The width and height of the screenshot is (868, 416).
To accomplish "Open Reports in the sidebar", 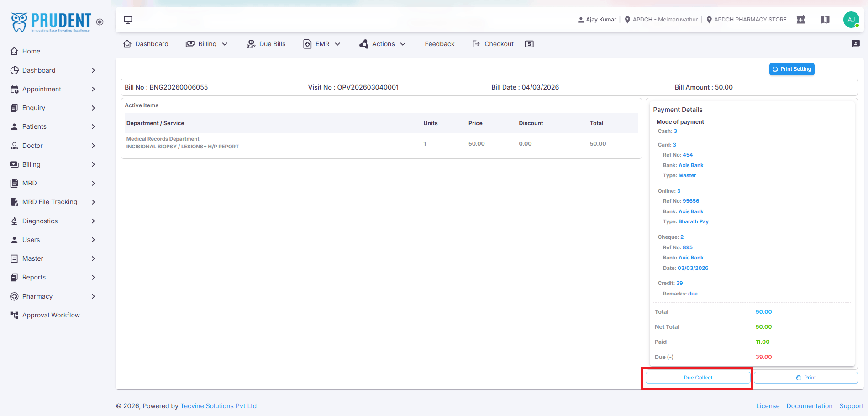I will point(34,277).
